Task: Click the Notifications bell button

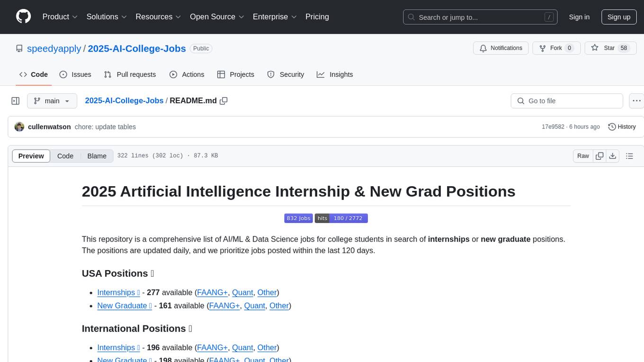Action: 501,48
